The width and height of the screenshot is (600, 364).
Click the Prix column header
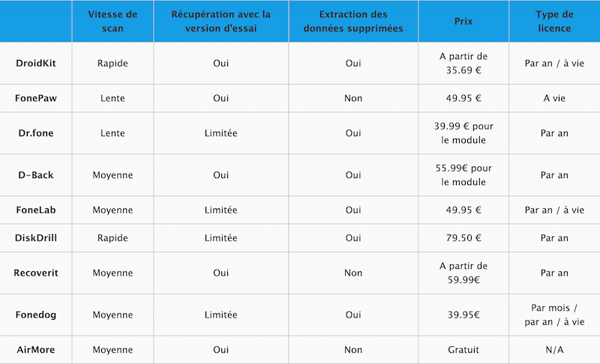click(463, 21)
